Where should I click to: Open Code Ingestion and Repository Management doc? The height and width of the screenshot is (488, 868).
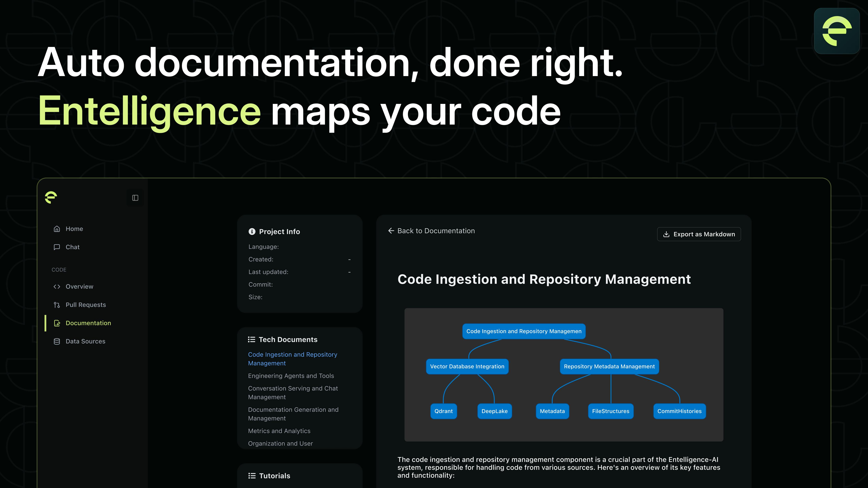(x=293, y=359)
